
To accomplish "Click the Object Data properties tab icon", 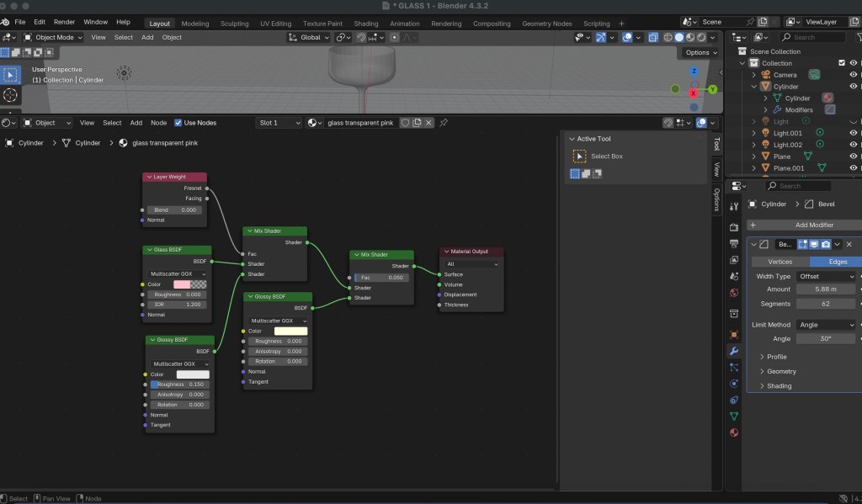I will (733, 416).
